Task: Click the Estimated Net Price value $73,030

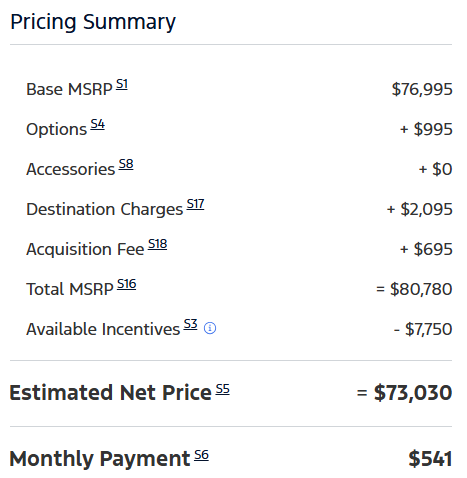Action: point(413,393)
